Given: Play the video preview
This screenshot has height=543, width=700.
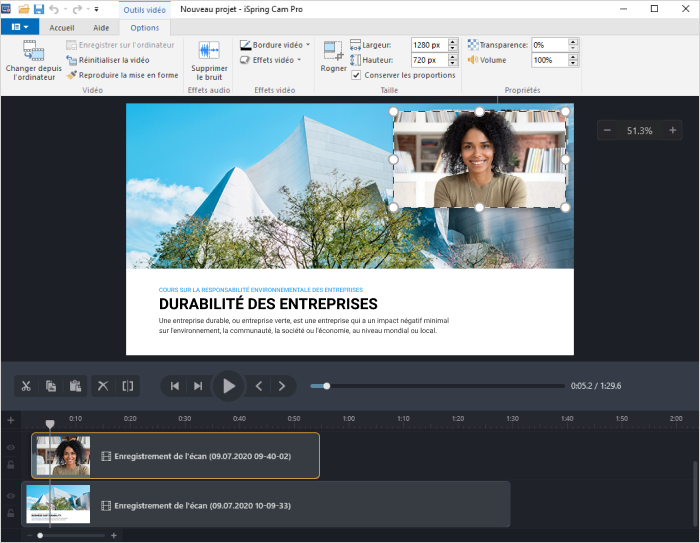Looking at the screenshot, I should click(x=229, y=386).
